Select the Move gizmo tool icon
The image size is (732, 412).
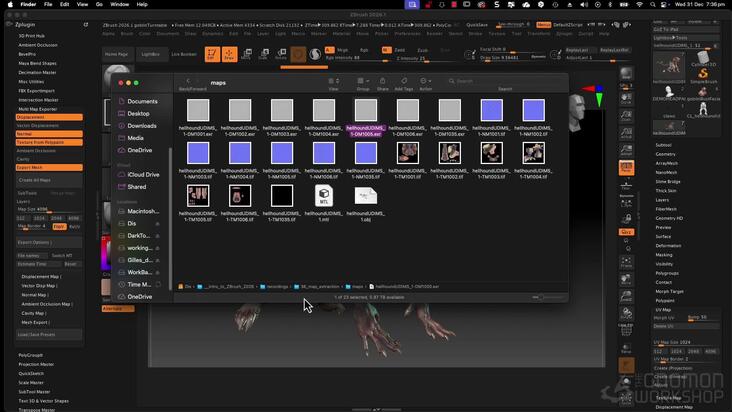point(246,54)
